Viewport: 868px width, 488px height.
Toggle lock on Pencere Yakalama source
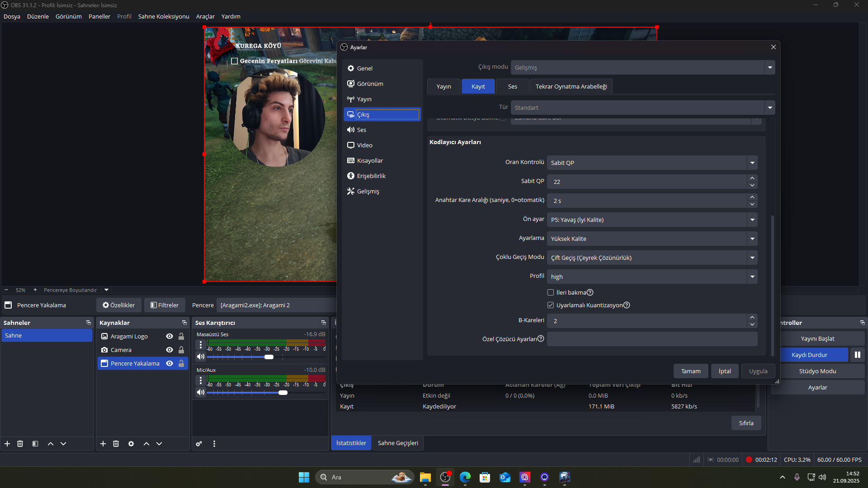pos(181,363)
